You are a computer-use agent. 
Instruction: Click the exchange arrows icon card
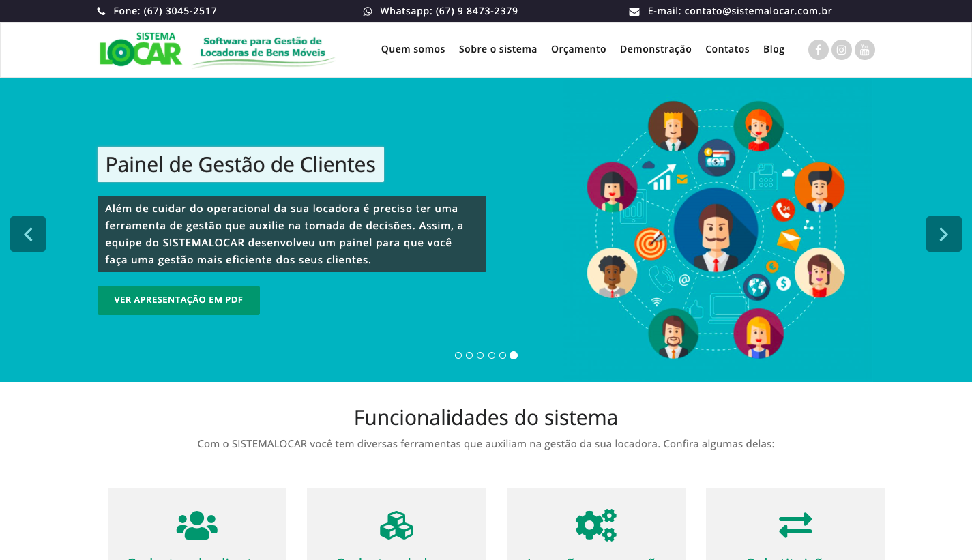[795, 525]
